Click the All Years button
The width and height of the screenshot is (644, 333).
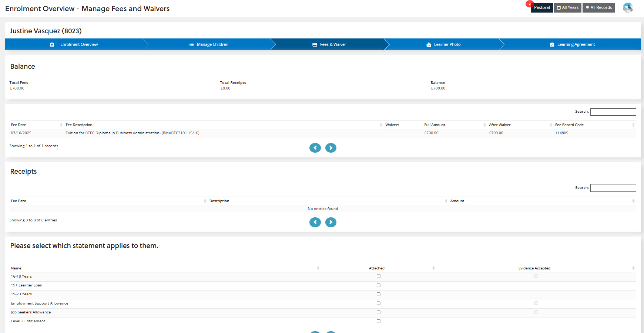coord(567,8)
